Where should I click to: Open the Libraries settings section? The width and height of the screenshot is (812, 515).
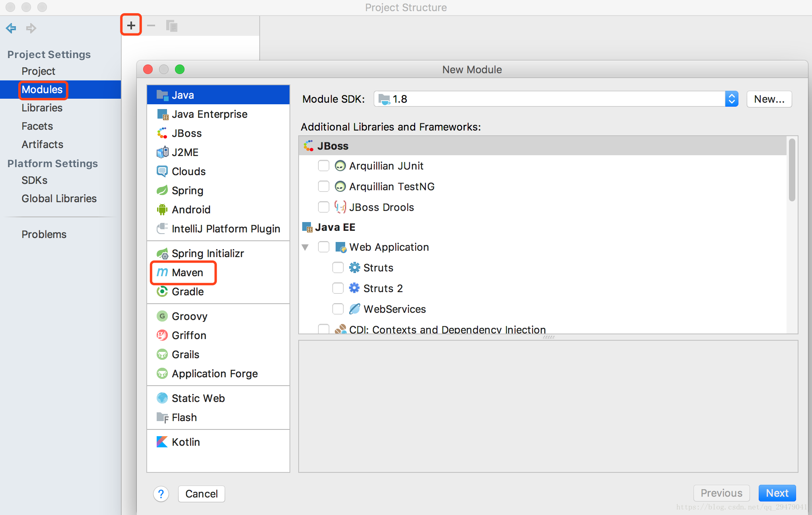click(42, 108)
